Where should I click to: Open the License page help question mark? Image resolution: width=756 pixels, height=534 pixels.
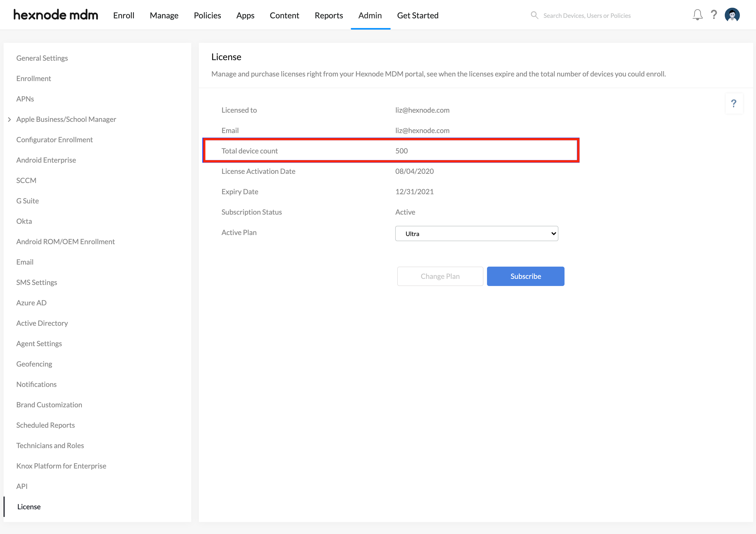coord(734,104)
